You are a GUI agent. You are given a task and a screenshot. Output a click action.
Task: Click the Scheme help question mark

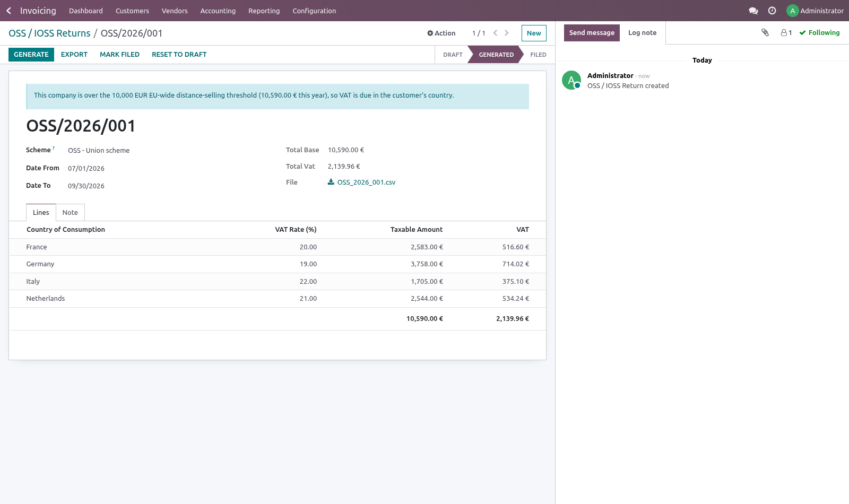click(x=54, y=148)
